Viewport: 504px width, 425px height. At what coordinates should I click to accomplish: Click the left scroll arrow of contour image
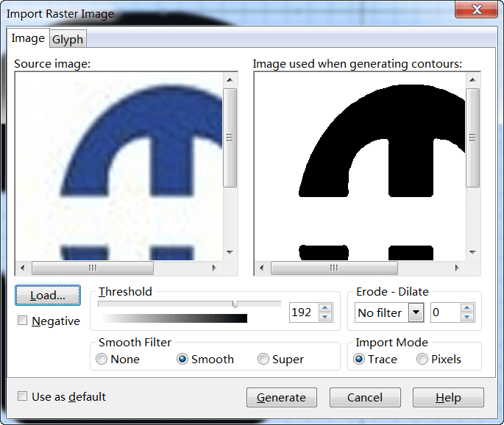click(262, 268)
